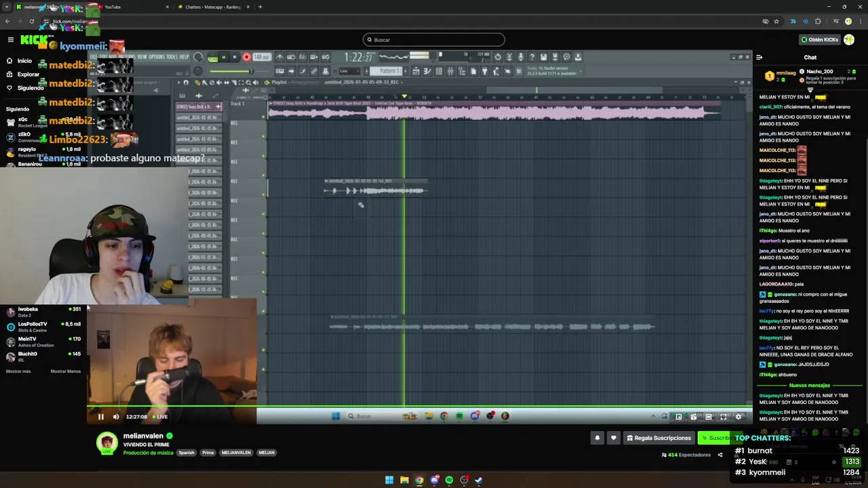Viewport: 868px width, 488px height.
Task: Click Mostrar más in sidebar
Action: coord(18,371)
